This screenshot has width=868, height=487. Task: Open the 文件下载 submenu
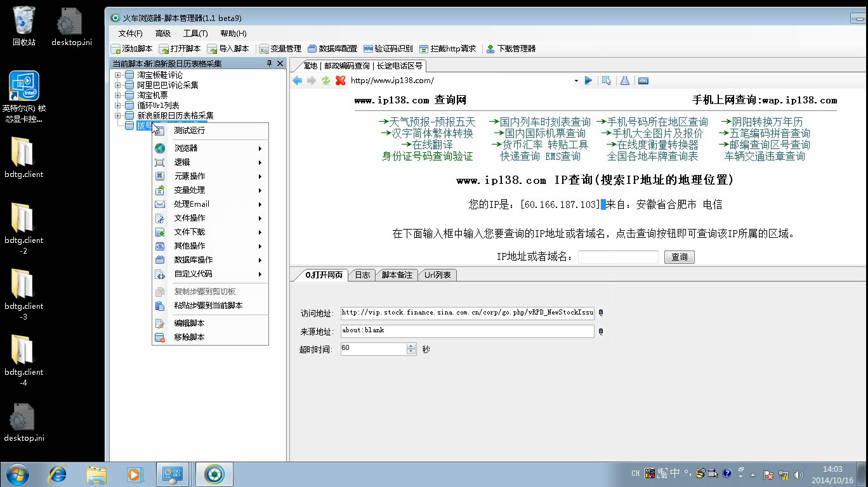[x=210, y=232]
